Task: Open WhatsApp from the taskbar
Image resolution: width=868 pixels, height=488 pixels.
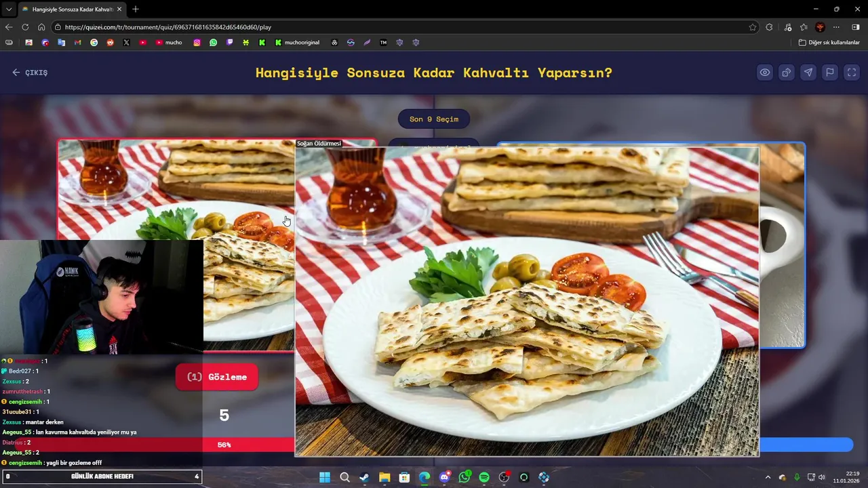Action: click(x=465, y=477)
